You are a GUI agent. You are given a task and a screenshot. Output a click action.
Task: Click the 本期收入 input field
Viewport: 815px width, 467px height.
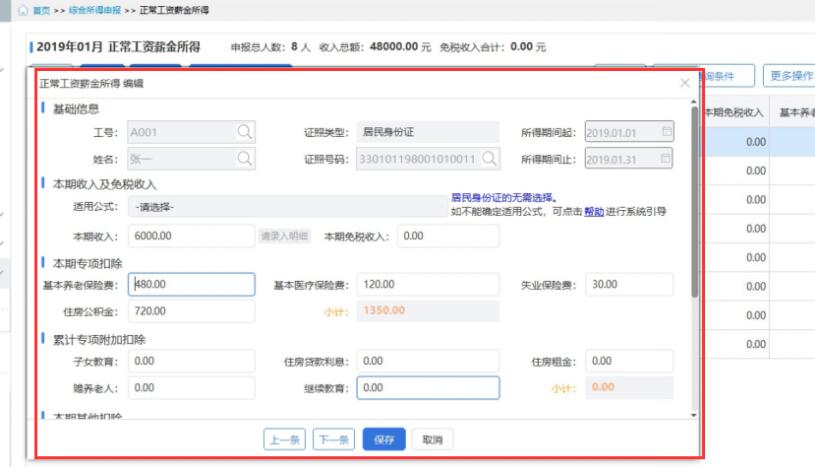pos(190,236)
